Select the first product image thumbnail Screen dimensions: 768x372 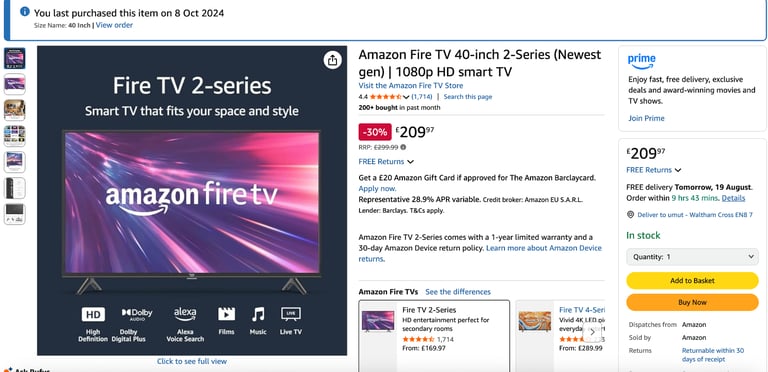(15, 58)
